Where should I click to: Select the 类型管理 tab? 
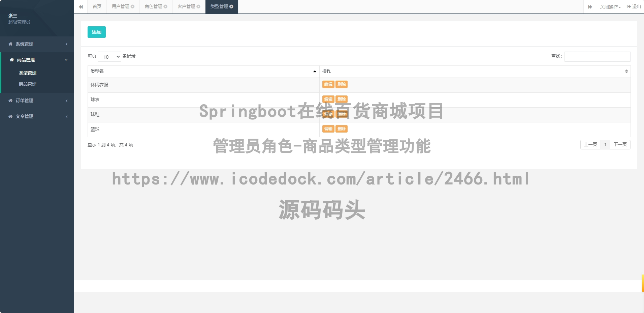[x=219, y=7]
